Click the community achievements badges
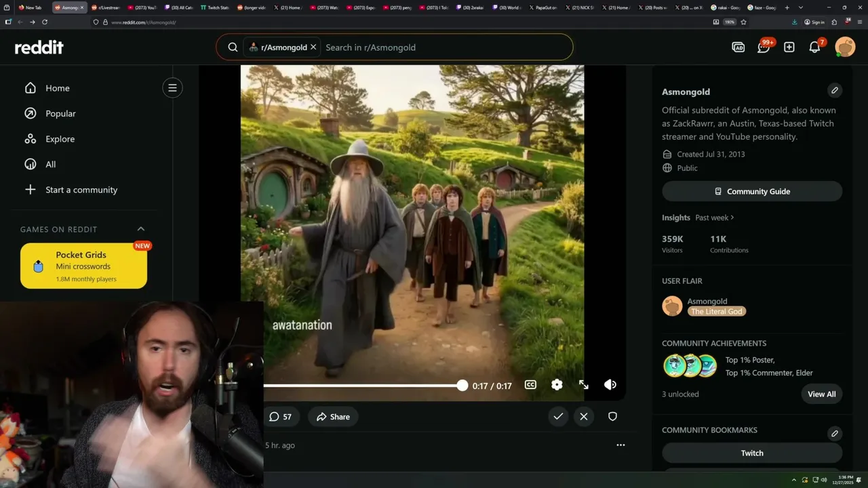 click(690, 366)
